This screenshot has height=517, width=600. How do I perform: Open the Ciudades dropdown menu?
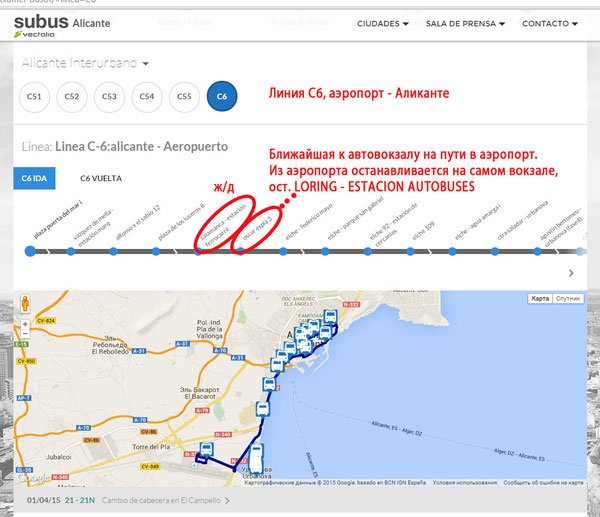[383, 23]
